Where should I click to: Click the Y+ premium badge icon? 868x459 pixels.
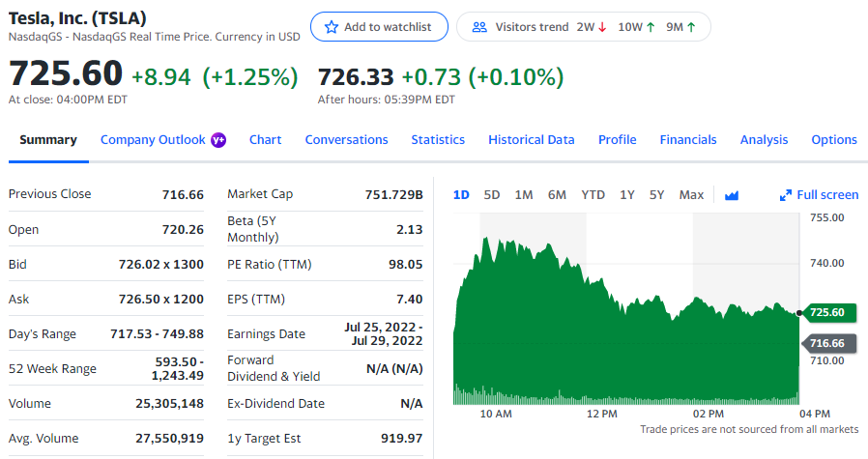tap(218, 140)
